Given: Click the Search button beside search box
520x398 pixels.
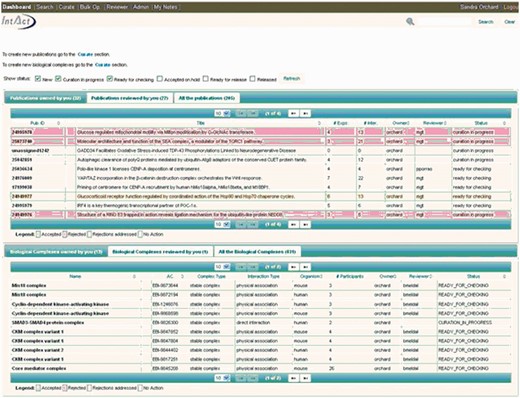Looking at the screenshot, I should [x=486, y=22].
